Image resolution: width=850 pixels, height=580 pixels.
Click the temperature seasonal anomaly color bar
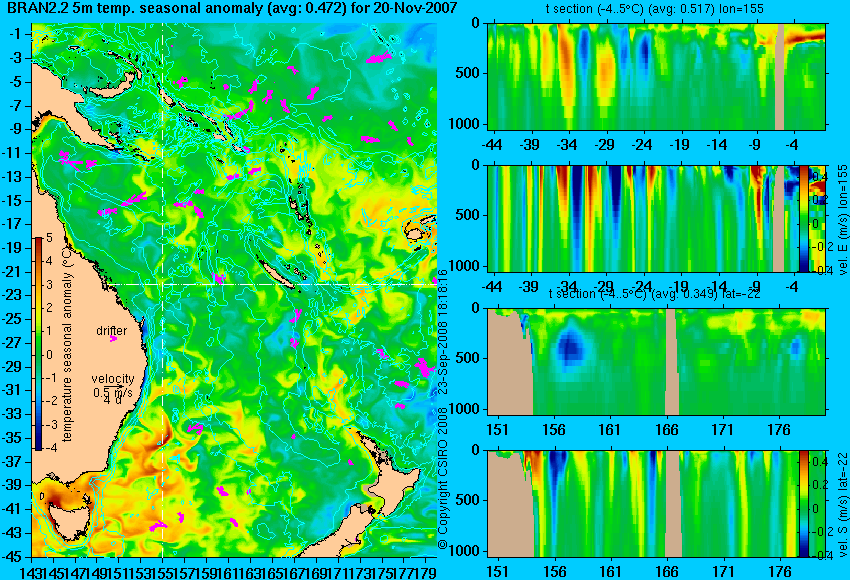click(39, 344)
